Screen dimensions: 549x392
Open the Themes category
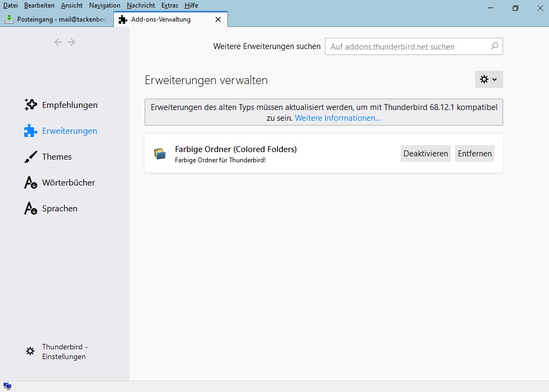48,157
